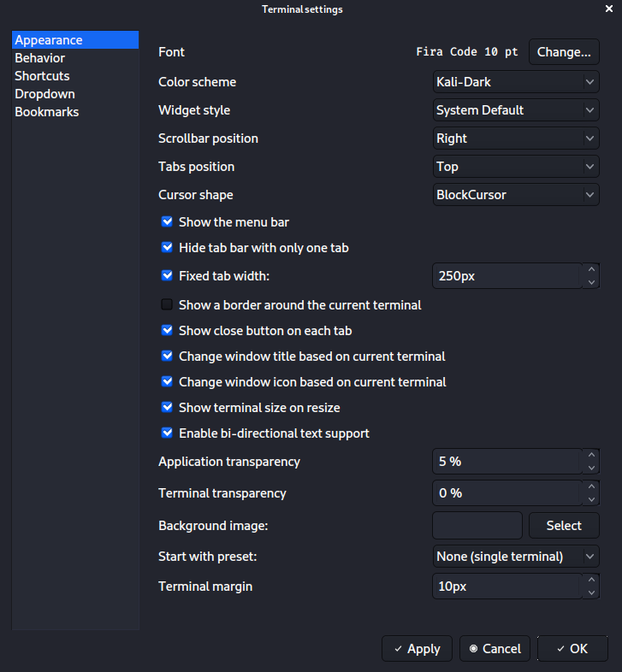Uncheck Show close button on each tab
The width and height of the screenshot is (622, 672).
point(168,331)
